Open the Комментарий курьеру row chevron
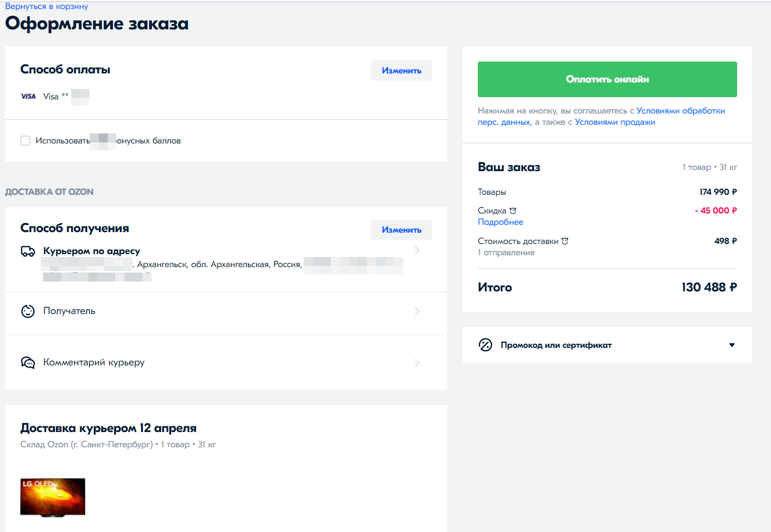Screen dimensions: 771x532 click(x=417, y=363)
